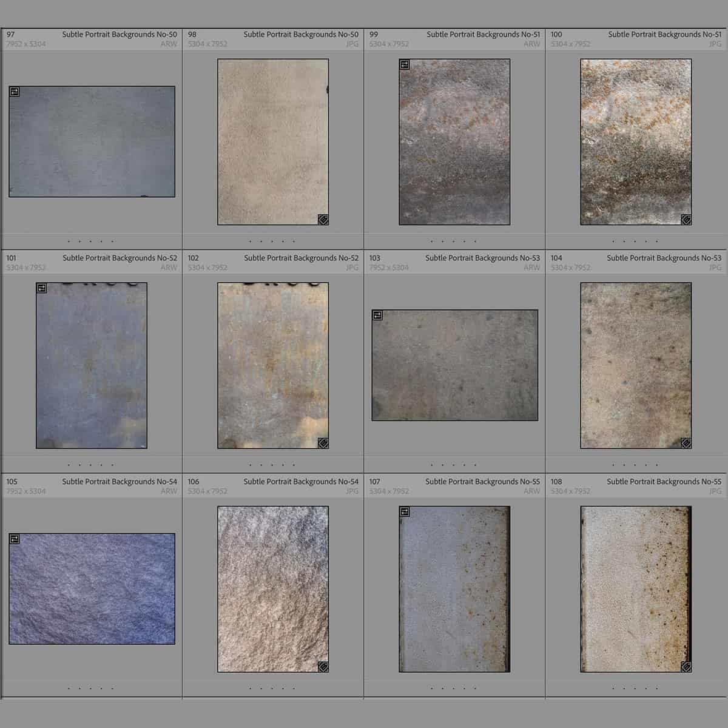The height and width of the screenshot is (728, 728).
Task: Click the bottom-right badge icon on photo 102
Action: click(323, 443)
